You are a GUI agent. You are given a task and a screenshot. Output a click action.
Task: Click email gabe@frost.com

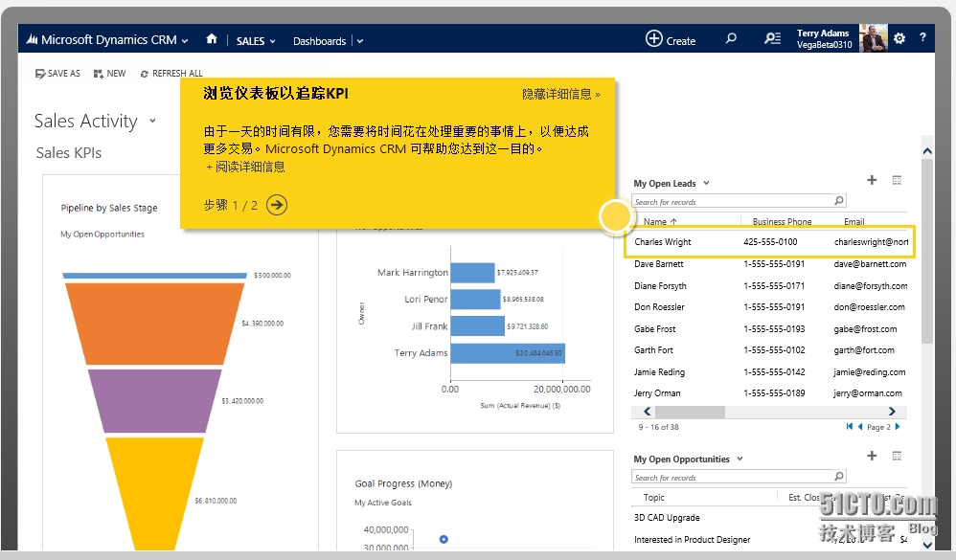865,329
